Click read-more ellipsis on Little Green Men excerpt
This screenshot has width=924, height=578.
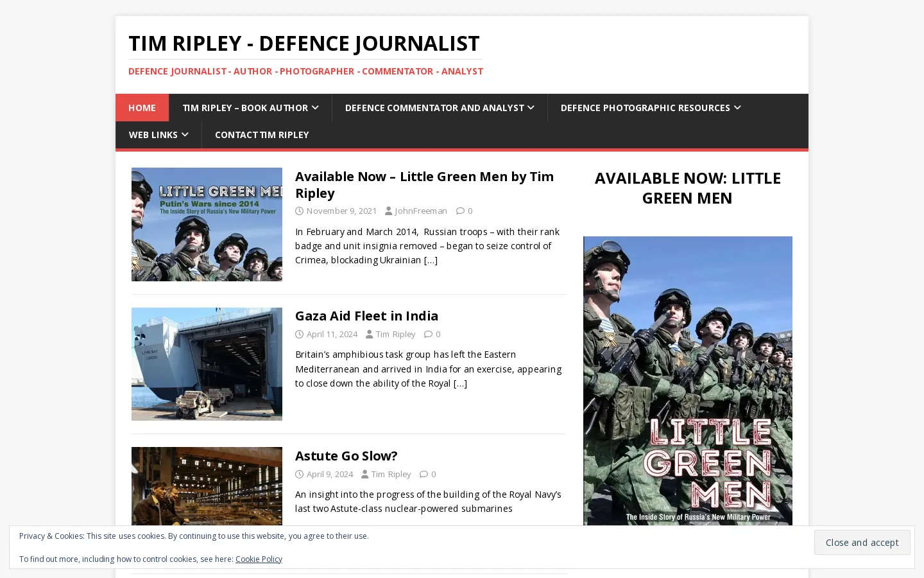(x=431, y=260)
